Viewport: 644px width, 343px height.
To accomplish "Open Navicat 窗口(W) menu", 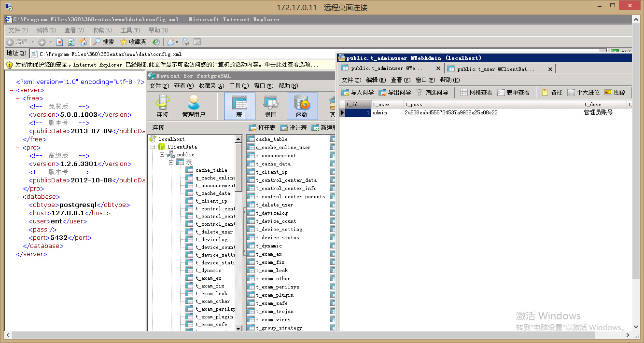I will [263, 86].
